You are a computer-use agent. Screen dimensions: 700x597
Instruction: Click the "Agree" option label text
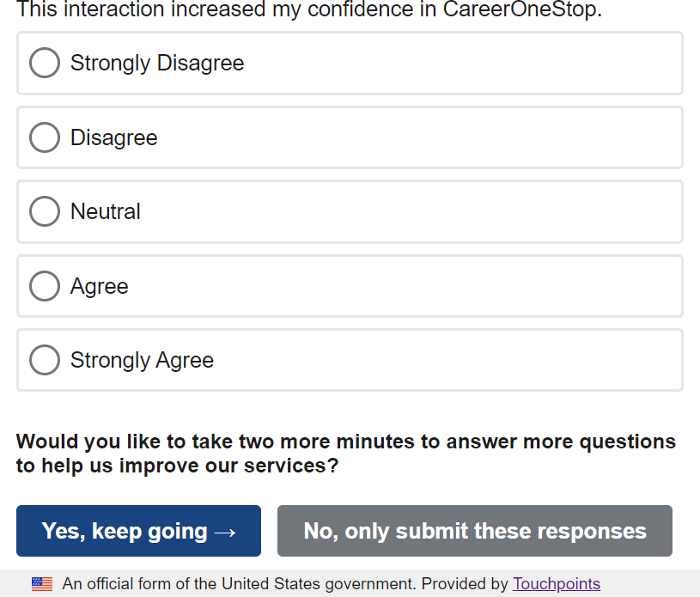(x=100, y=286)
